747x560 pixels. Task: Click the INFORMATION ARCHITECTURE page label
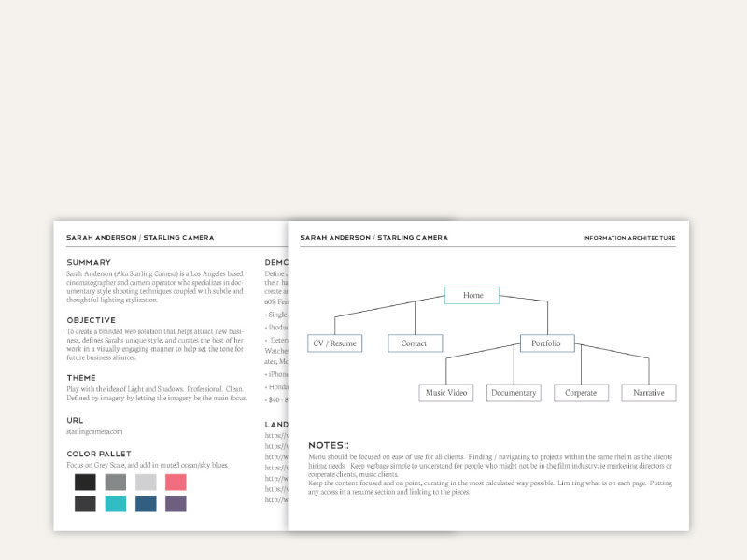[629, 238]
